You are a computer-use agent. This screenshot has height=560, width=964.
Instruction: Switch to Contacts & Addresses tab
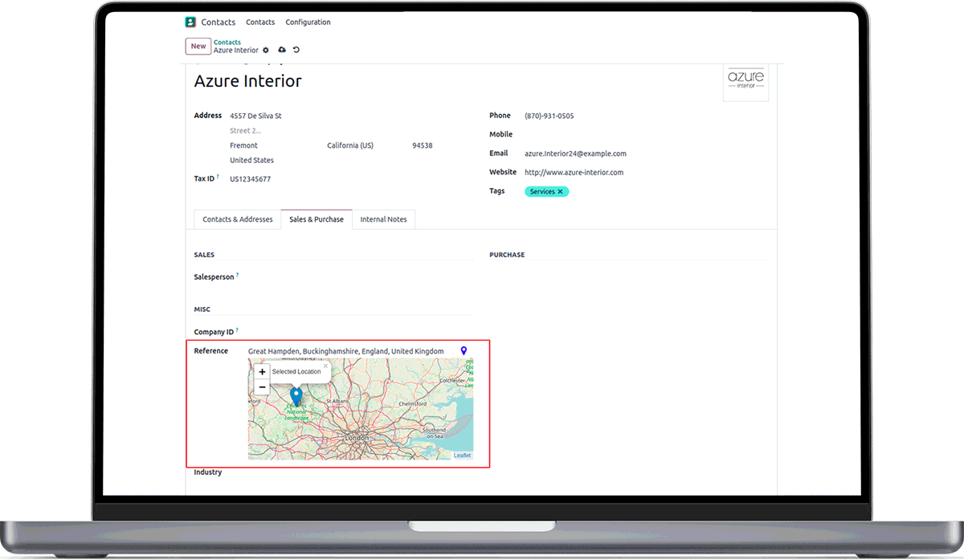pos(238,219)
